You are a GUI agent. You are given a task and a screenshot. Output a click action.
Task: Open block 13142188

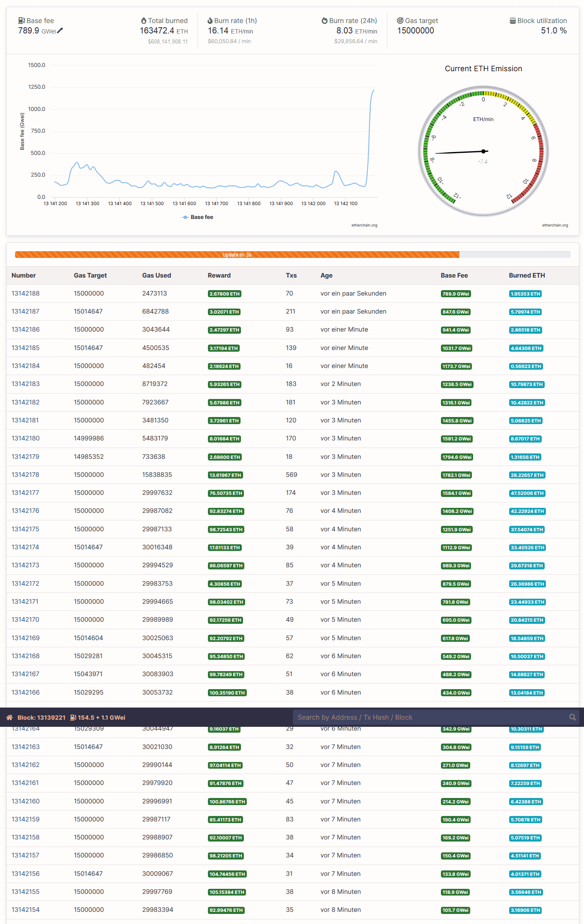26,293
